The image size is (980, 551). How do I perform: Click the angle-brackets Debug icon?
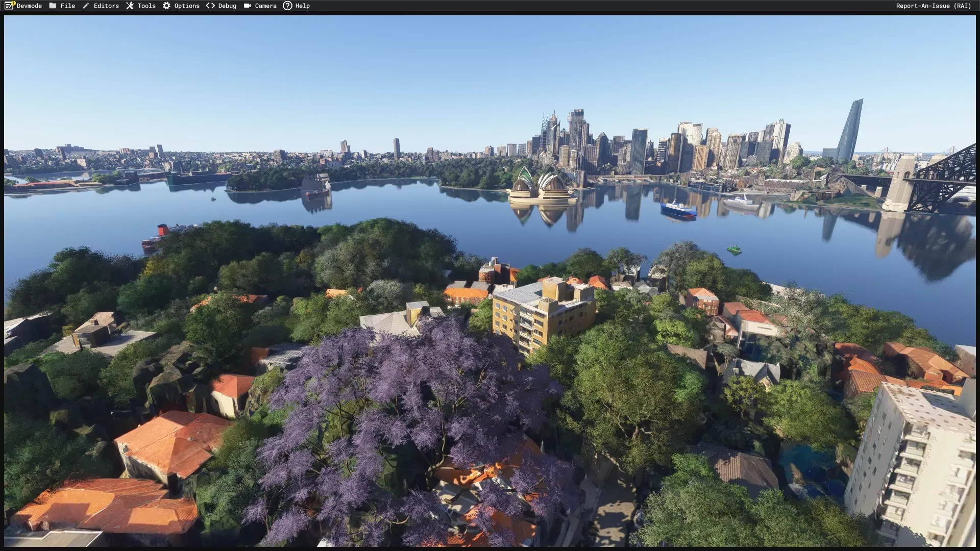click(x=210, y=6)
